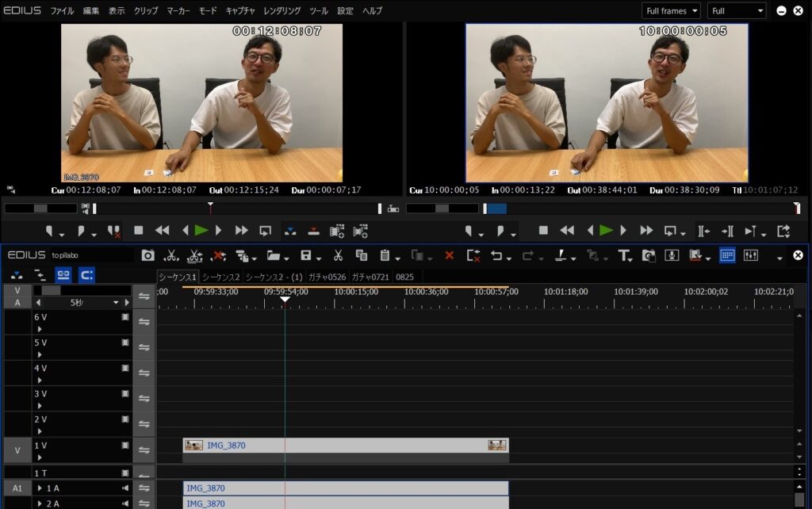Expand the 2 V track triangle

tap(39, 431)
